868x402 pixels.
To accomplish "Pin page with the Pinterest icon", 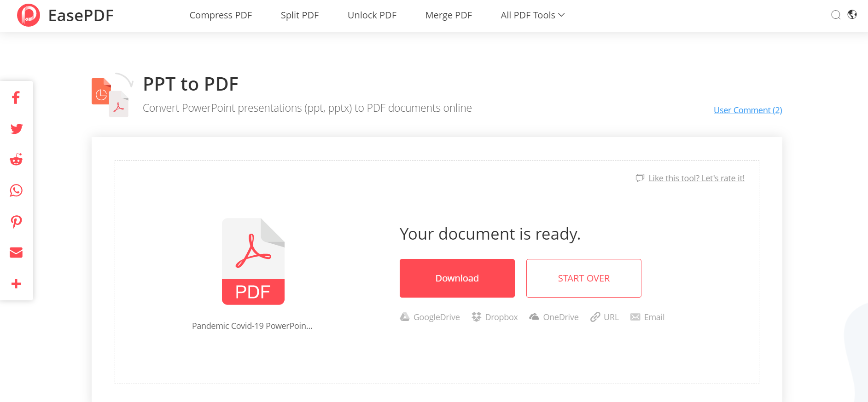I will pos(16,222).
